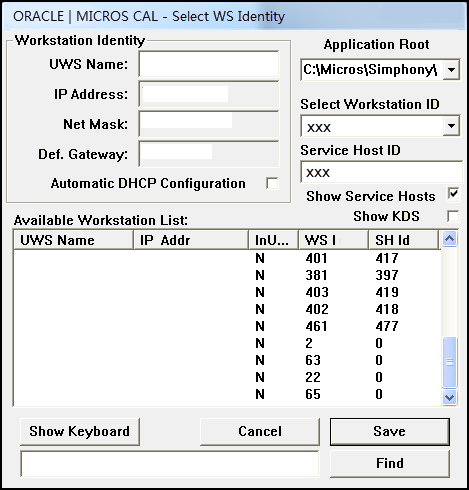The width and height of the screenshot is (469, 490).
Task: Click the search text field beside Find
Action: click(170, 464)
